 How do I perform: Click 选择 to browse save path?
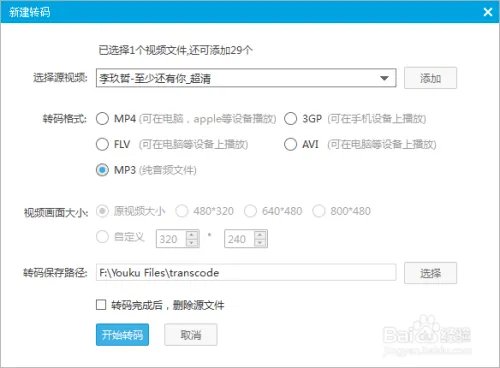(430, 273)
